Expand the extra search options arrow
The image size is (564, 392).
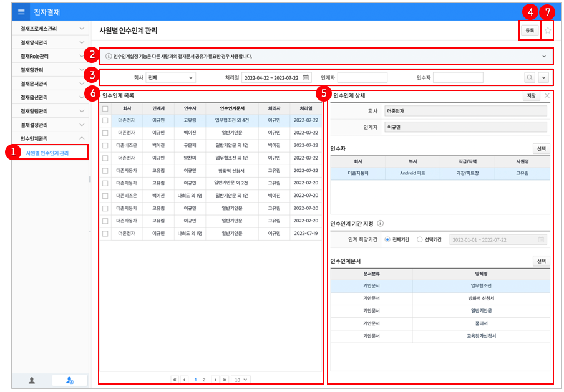543,77
